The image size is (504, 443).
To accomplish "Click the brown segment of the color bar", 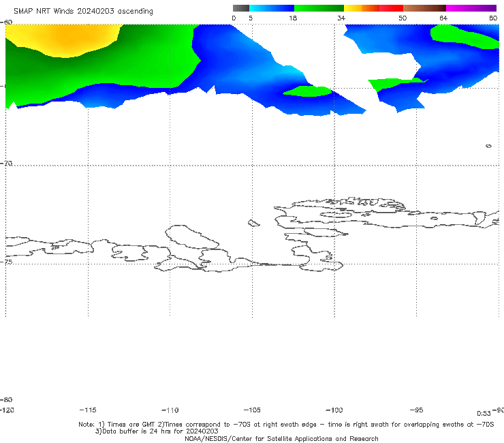I will pyautogui.click(x=424, y=8).
